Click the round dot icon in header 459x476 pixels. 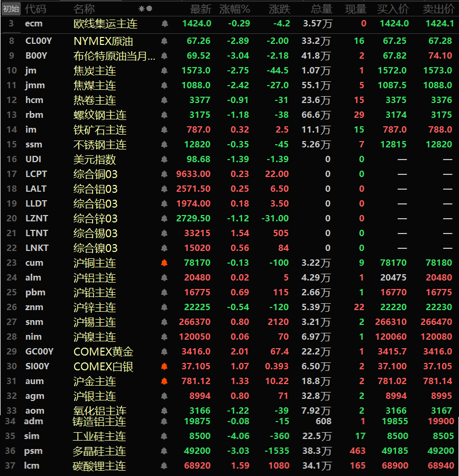[149, 9]
